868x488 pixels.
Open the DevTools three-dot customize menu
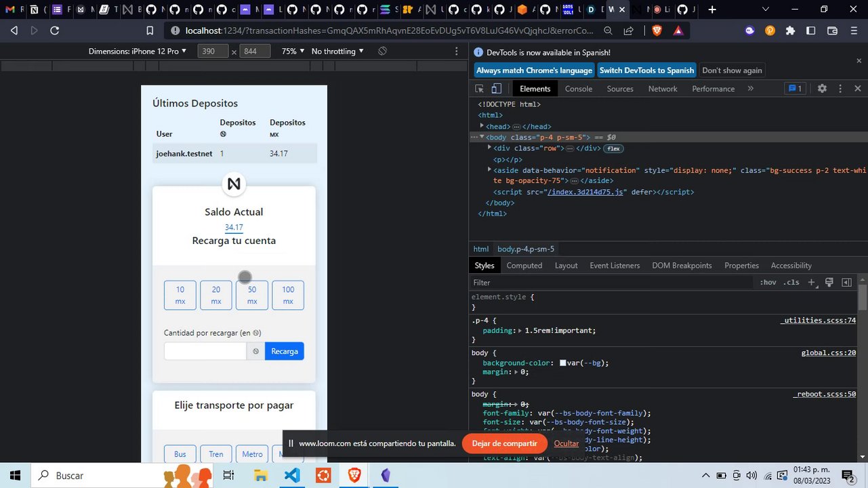[840, 89]
